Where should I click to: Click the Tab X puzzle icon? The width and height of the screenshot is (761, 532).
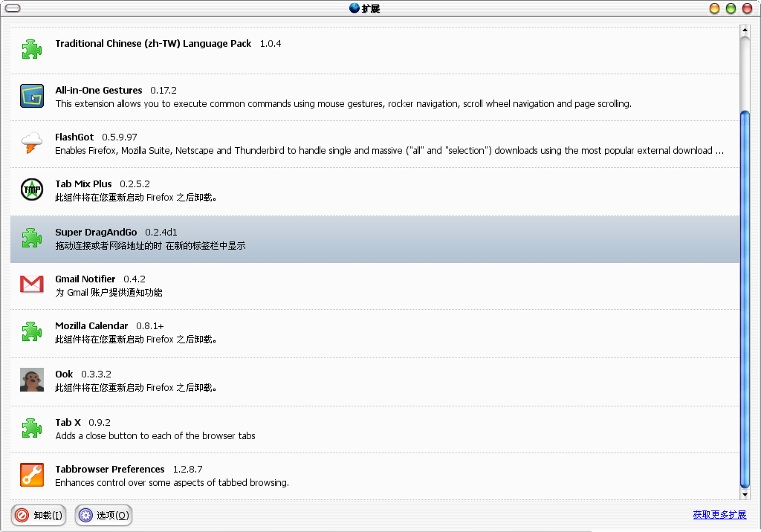(x=31, y=428)
